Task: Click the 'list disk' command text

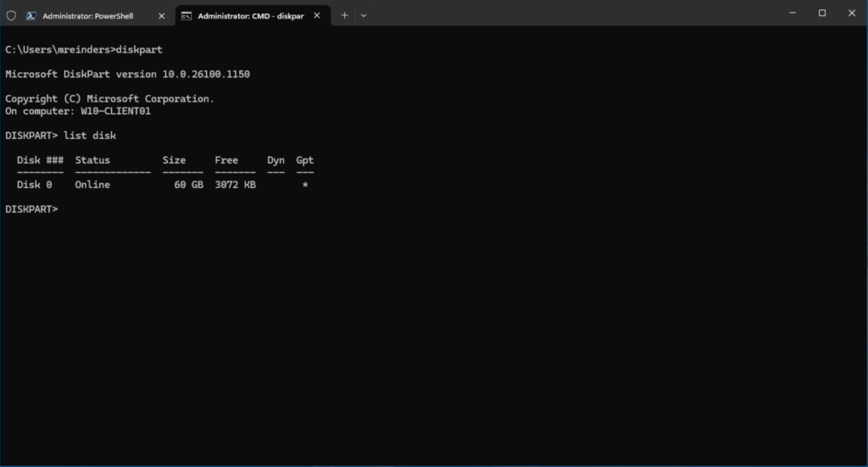Action: 90,136
